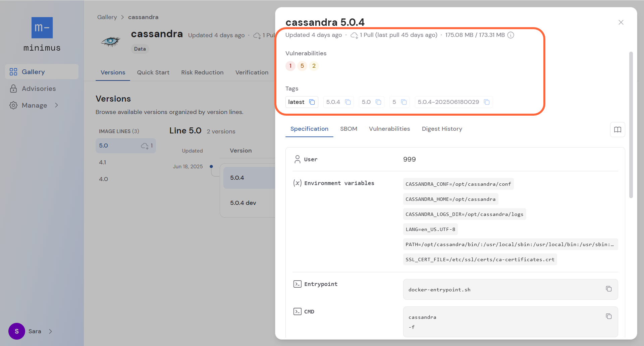This screenshot has height=346, width=644.
Task: Click the critical vulnerabilities badge showing 1
Action: click(290, 66)
